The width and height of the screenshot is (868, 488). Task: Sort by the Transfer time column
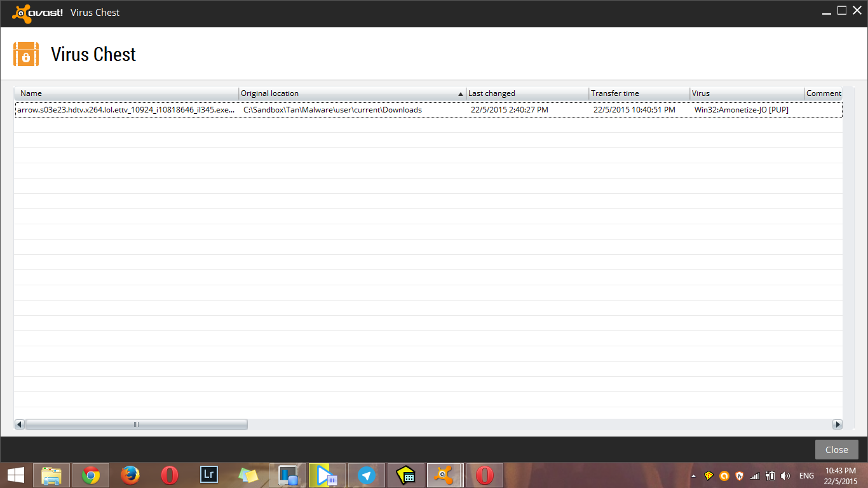click(x=639, y=93)
